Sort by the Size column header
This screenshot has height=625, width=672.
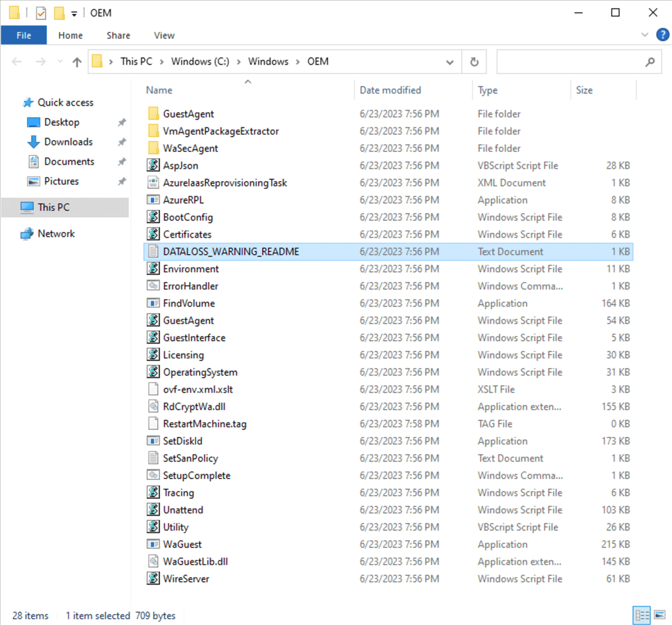pyautogui.click(x=584, y=90)
